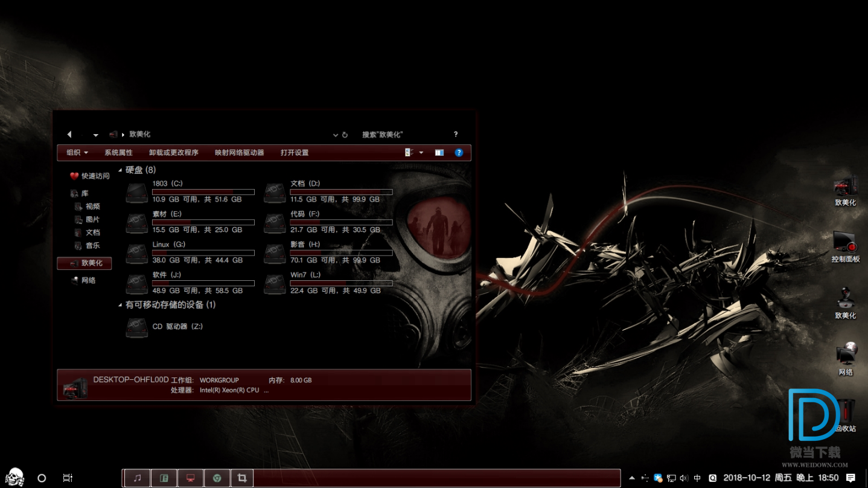Open the music note taskbar app
The height and width of the screenshot is (488, 868).
[x=137, y=478]
